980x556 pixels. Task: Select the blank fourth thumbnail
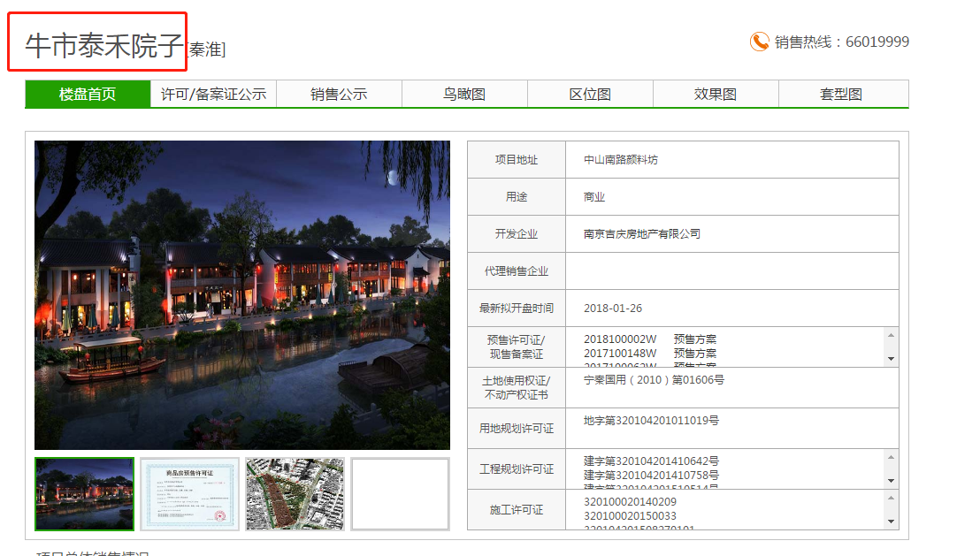pyautogui.click(x=400, y=494)
